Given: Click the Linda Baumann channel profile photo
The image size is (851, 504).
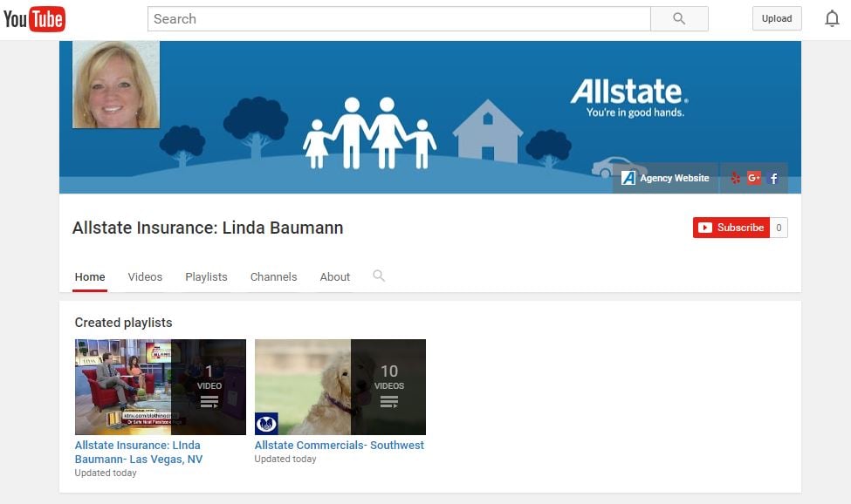Looking at the screenshot, I should (116, 85).
